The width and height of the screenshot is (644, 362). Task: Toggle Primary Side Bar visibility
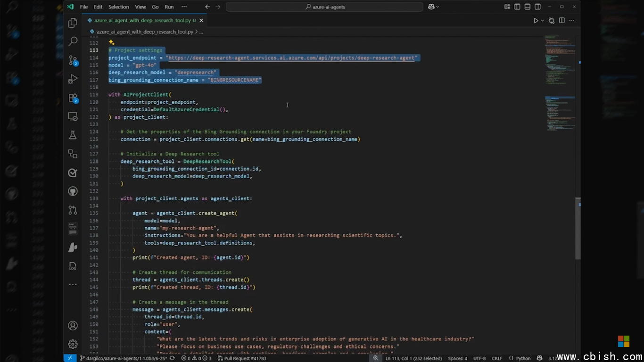point(517,7)
